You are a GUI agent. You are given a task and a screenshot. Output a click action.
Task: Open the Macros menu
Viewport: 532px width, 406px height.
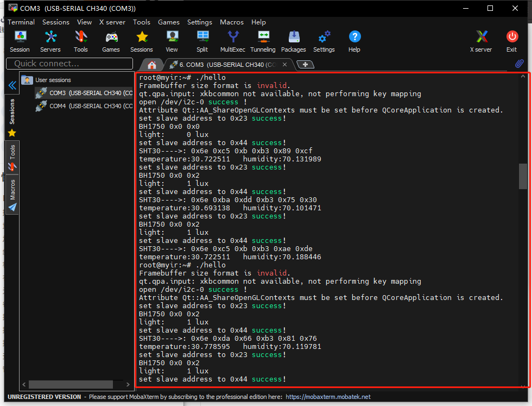tap(232, 22)
